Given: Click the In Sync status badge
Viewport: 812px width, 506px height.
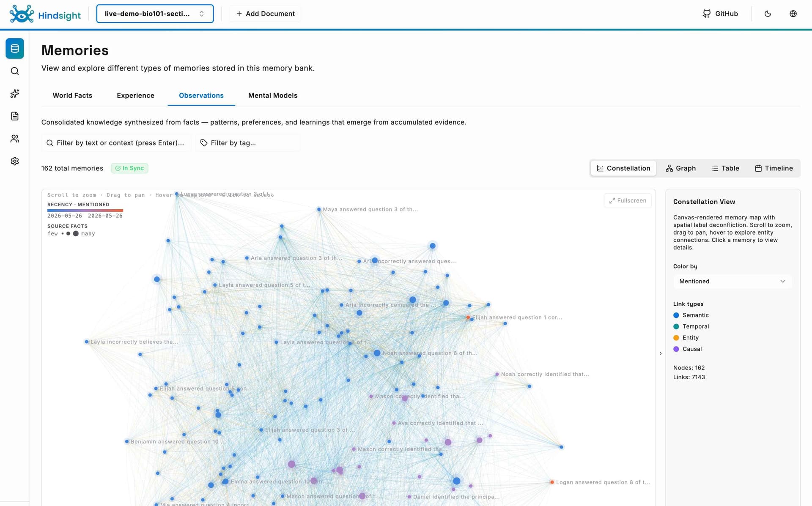Looking at the screenshot, I should pyautogui.click(x=129, y=168).
